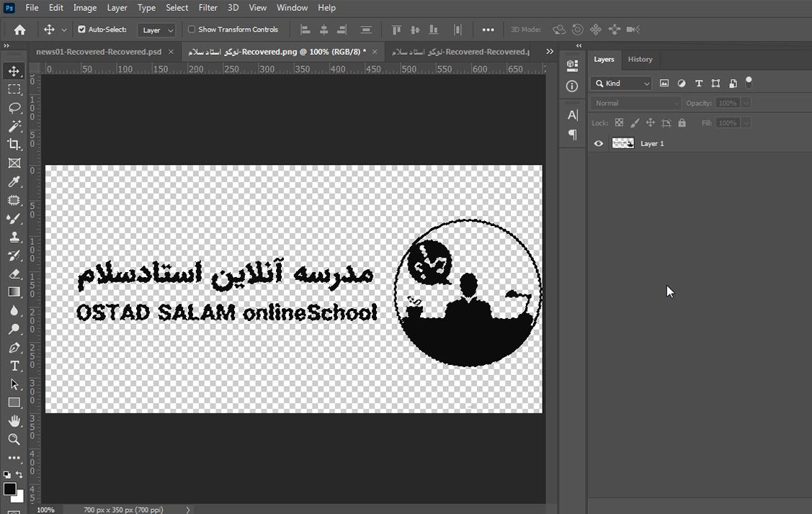Select the Horizontal Type tool
Image resolution: width=812 pixels, height=514 pixels.
click(14, 366)
